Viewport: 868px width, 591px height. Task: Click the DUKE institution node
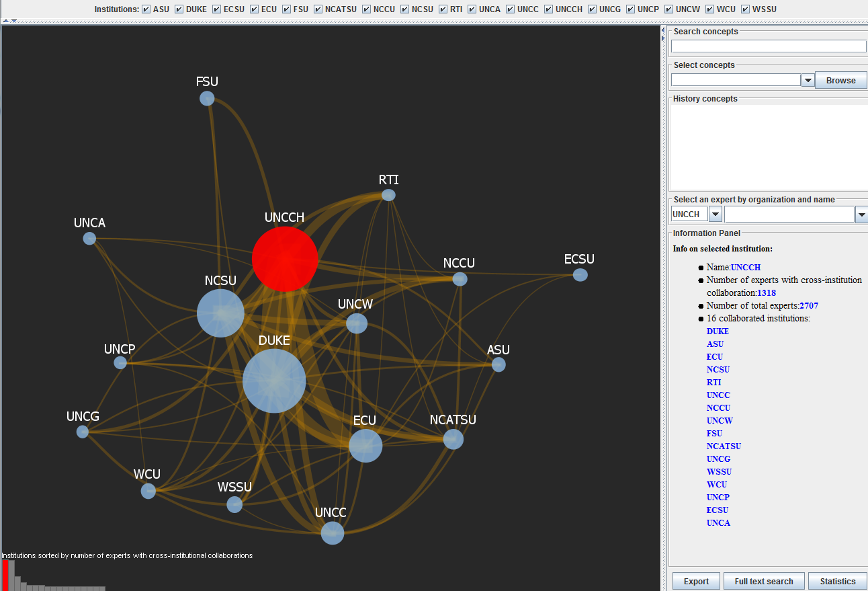274,381
